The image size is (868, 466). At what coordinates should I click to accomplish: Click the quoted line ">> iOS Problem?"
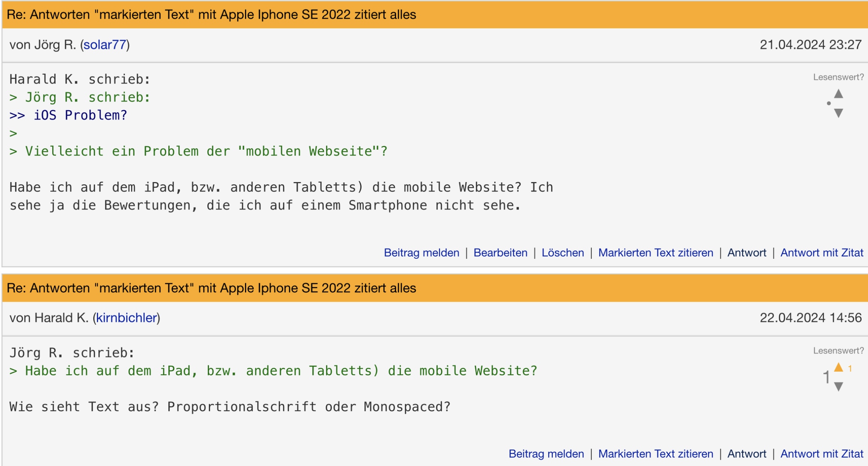tap(68, 115)
